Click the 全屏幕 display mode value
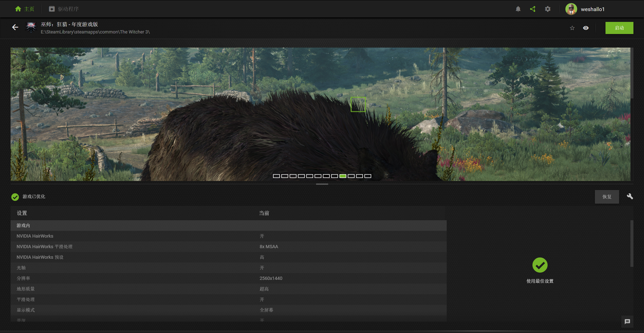Image resolution: width=644 pixels, height=333 pixels. point(267,310)
